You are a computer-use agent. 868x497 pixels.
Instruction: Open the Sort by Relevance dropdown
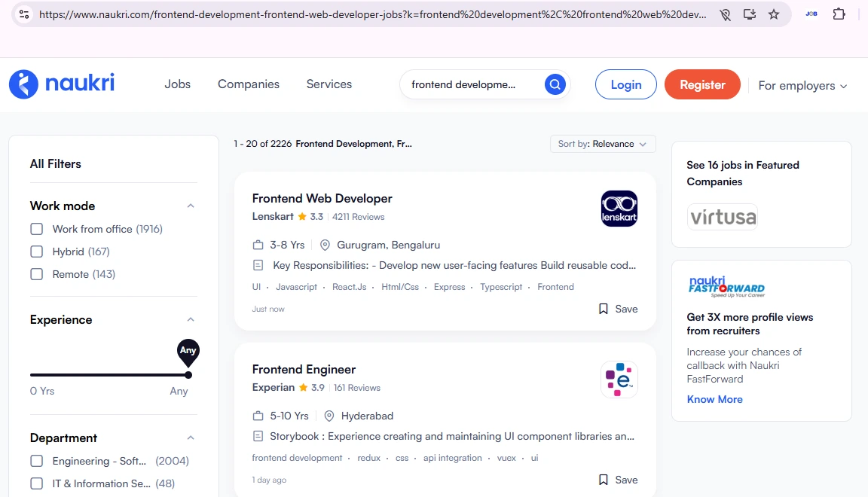click(x=602, y=144)
